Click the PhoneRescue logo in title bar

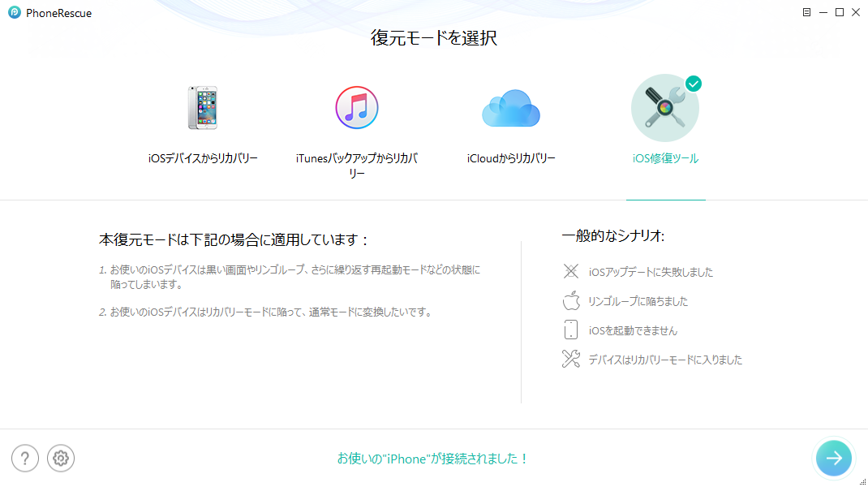coord(14,13)
